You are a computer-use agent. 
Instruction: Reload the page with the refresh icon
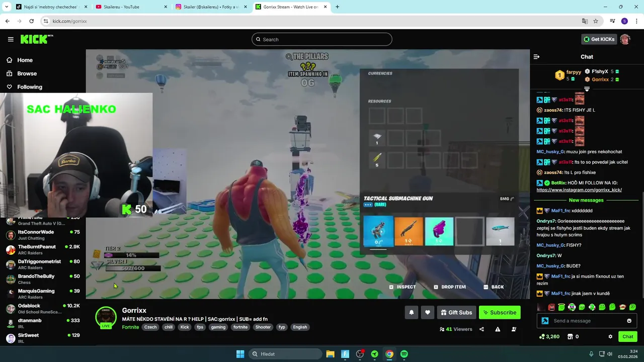(31, 21)
